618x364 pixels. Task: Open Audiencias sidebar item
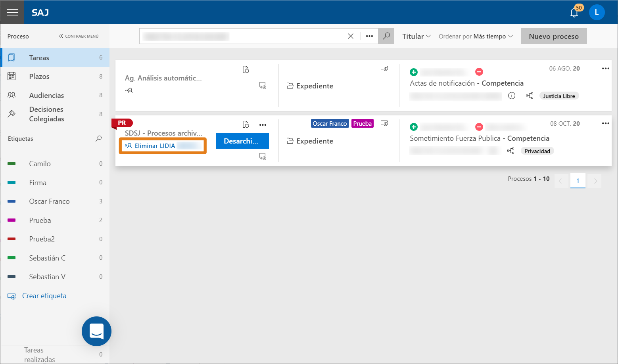[x=55, y=95]
